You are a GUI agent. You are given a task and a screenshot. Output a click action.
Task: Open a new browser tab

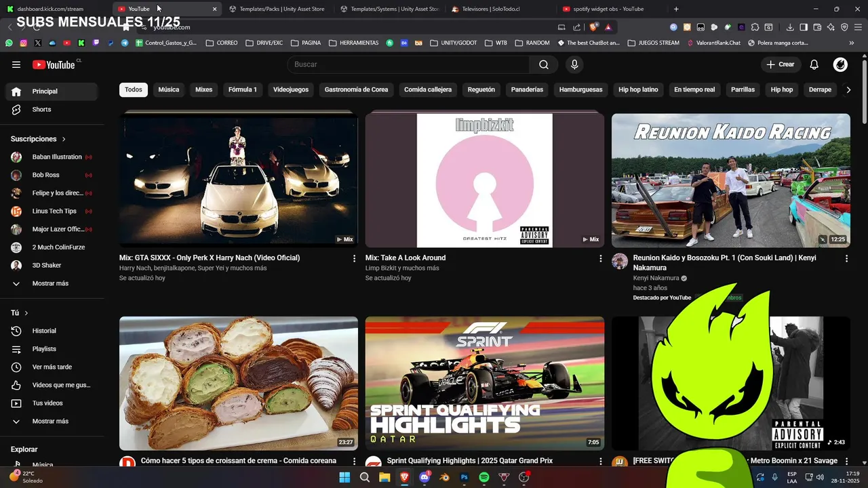click(676, 9)
